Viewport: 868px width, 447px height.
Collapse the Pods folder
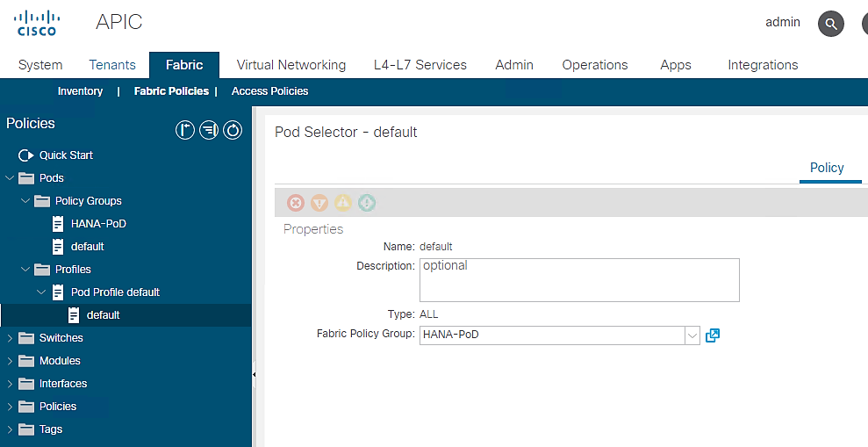(x=10, y=178)
